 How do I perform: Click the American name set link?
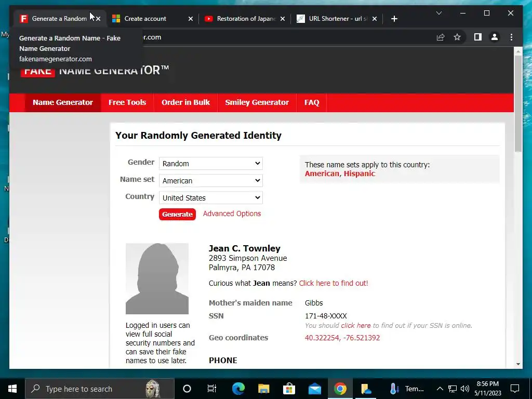[322, 174]
